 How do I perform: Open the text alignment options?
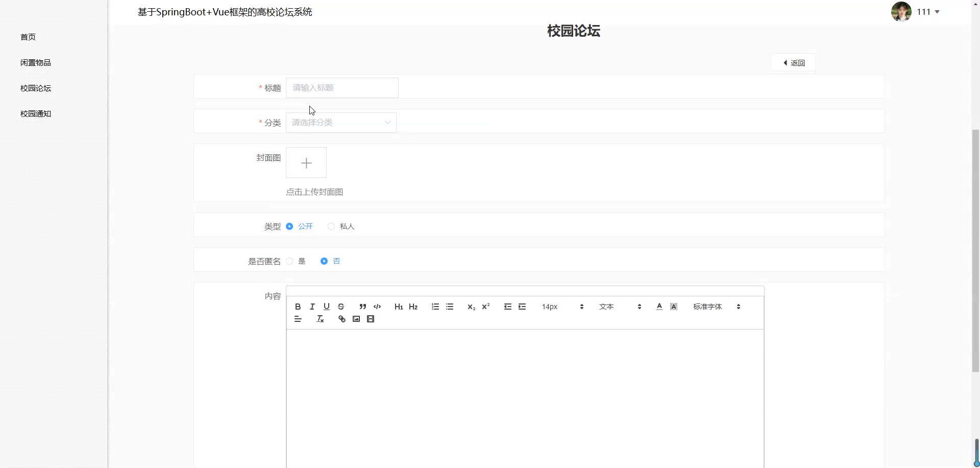[298, 319]
